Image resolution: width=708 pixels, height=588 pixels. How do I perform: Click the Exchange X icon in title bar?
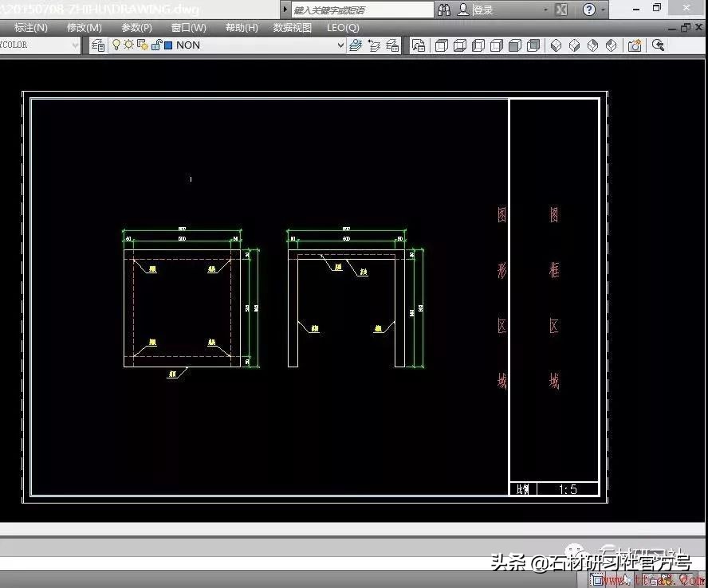(561, 10)
